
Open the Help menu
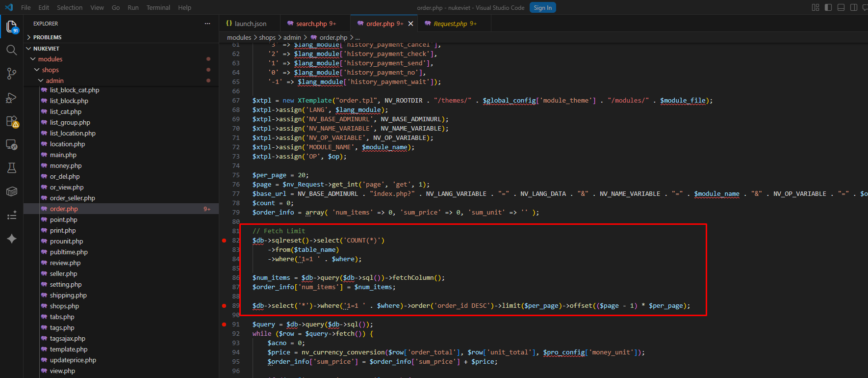coord(184,7)
